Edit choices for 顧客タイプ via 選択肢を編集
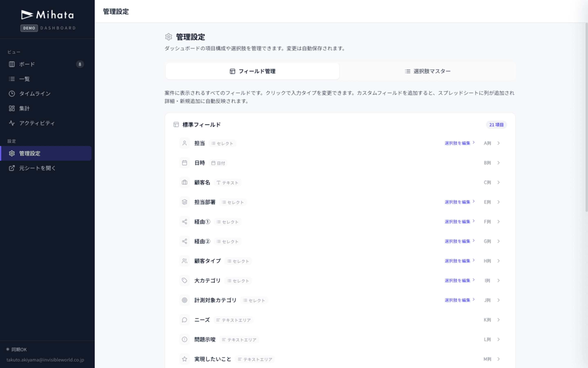 click(x=460, y=261)
